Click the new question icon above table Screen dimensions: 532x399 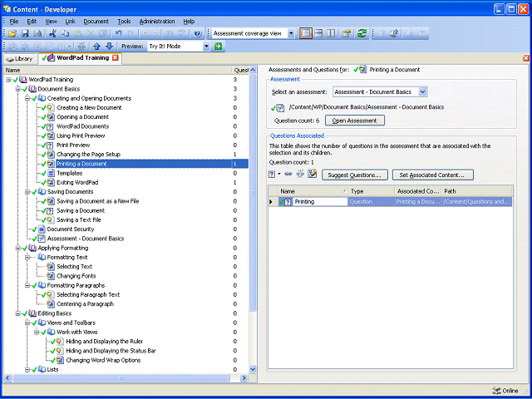[272, 174]
